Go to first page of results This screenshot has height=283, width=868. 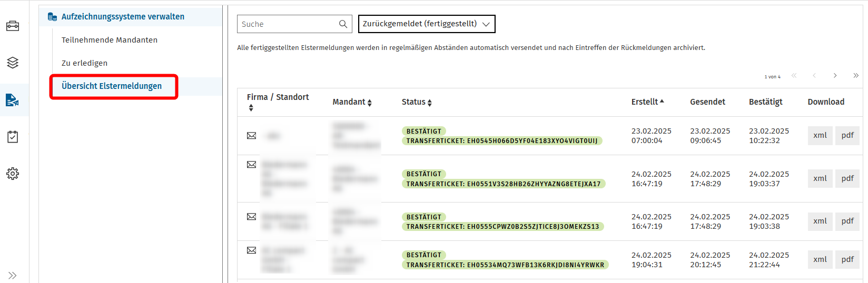click(x=794, y=76)
